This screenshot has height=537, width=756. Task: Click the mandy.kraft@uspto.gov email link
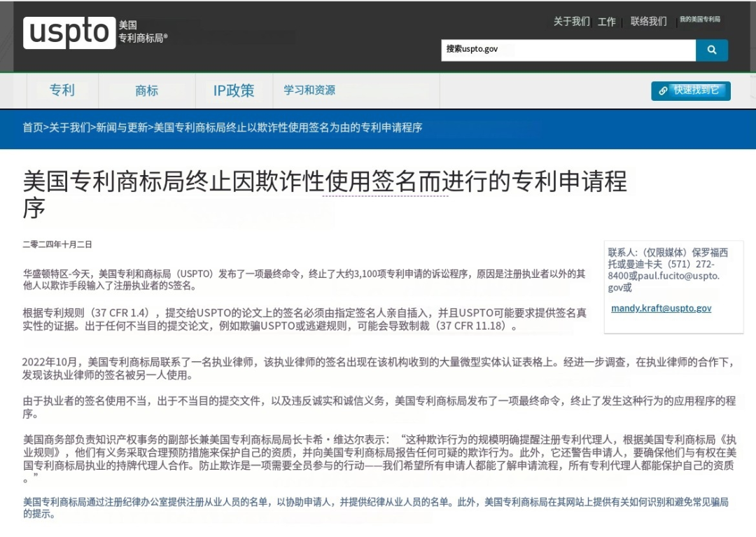click(x=661, y=308)
